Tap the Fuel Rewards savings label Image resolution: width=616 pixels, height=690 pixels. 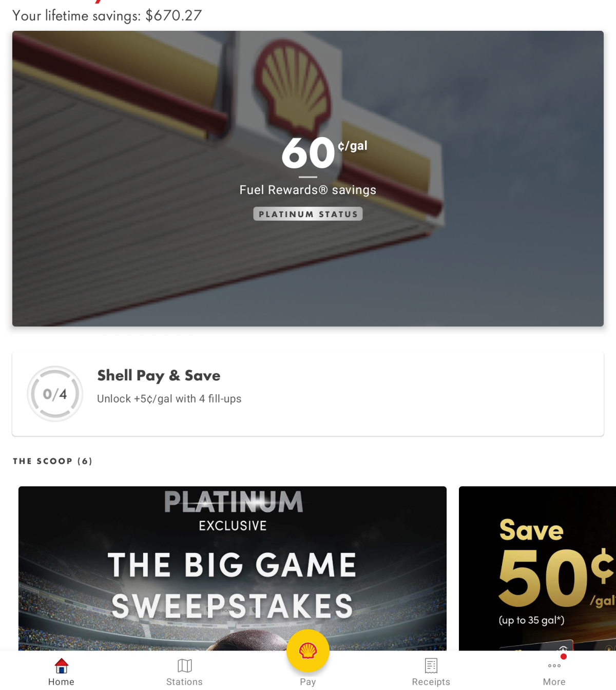pyautogui.click(x=308, y=190)
